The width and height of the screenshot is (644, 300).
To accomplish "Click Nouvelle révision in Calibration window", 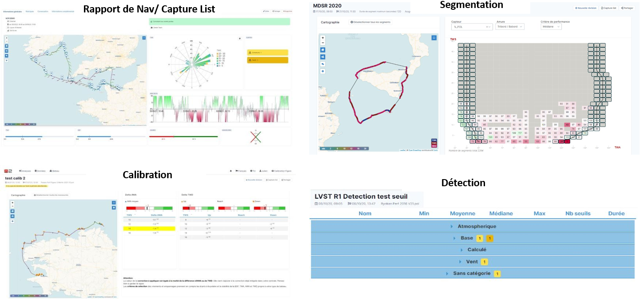I will click(x=254, y=180).
